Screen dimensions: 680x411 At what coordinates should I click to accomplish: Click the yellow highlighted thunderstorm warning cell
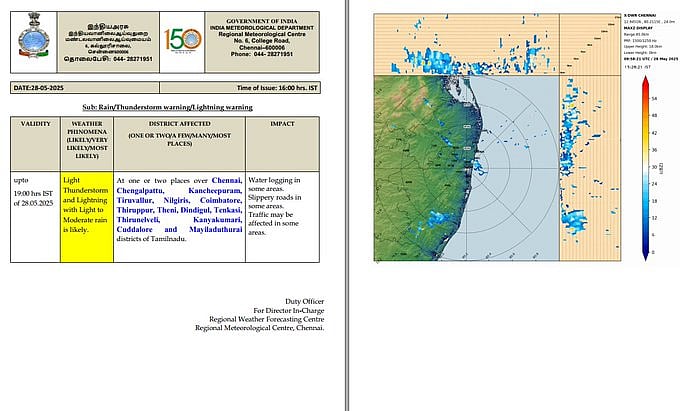(86, 215)
